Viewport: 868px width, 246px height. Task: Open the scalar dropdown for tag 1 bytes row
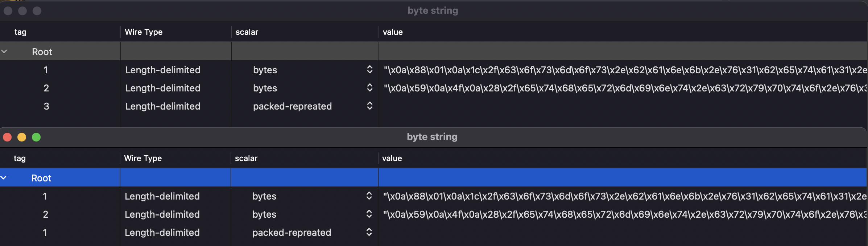[369, 70]
